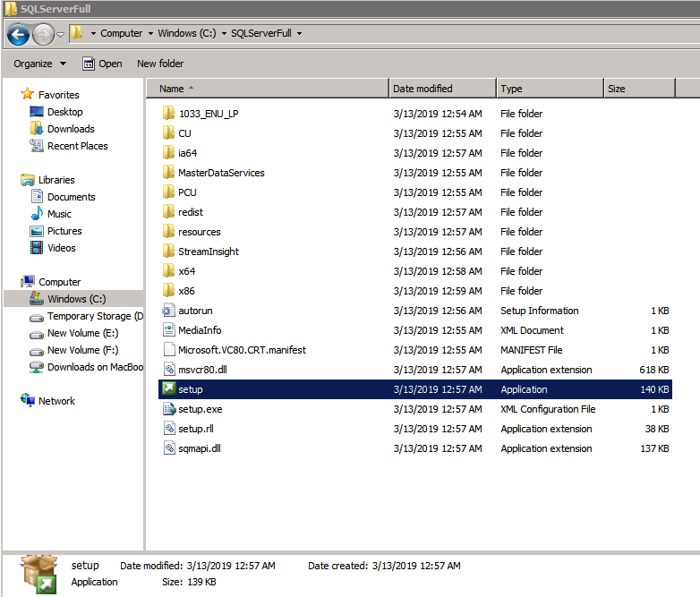Select the 1033_ENU_LP folder icon
The width and height of the screenshot is (700, 597).
(x=168, y=114)
